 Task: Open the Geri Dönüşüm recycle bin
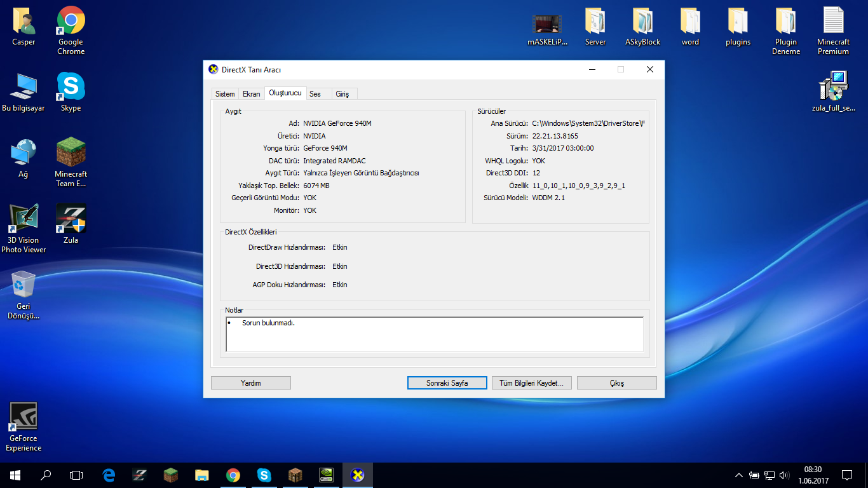24,286
